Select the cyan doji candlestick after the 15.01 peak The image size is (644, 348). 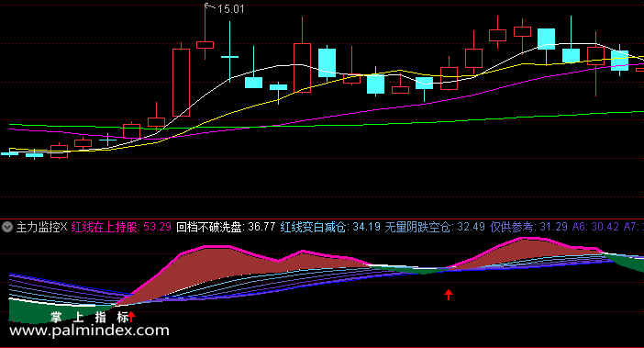point(229,56)
